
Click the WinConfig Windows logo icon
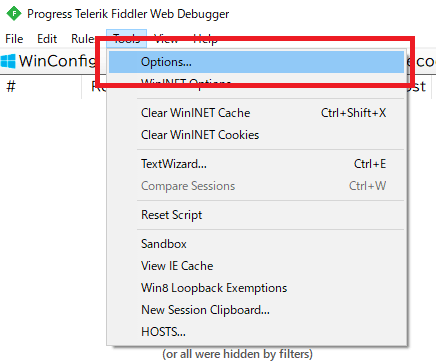[x=8, y=61]
